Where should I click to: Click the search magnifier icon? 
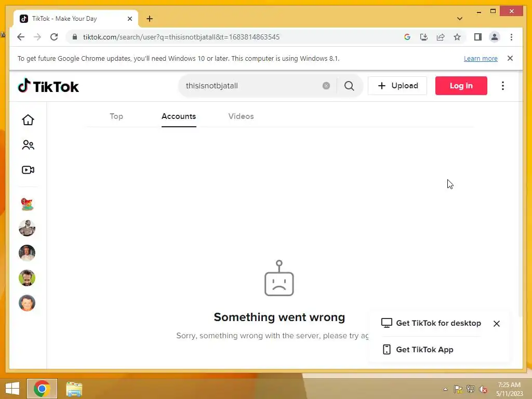(349, 86)
